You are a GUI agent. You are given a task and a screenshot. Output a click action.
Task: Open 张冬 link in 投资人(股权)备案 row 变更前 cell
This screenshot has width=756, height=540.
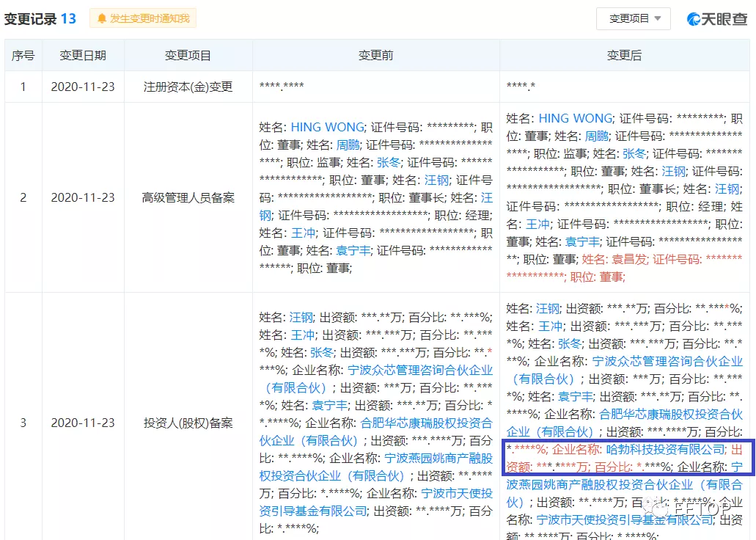(322, 352)
